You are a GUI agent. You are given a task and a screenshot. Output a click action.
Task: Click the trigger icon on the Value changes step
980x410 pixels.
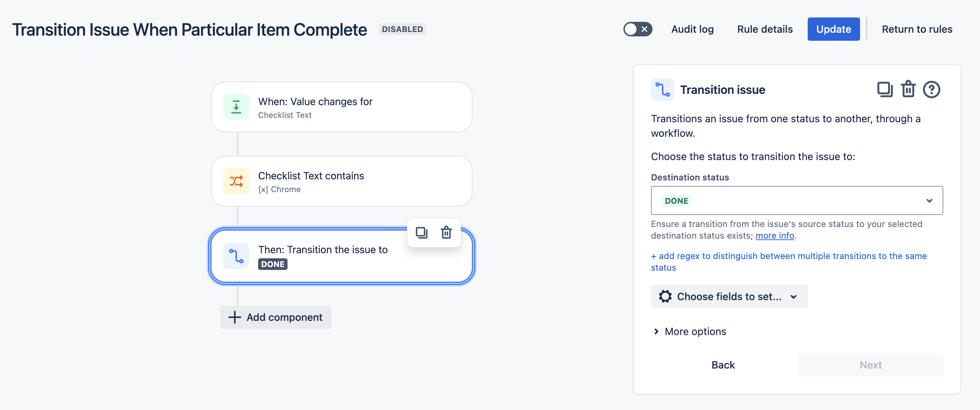point(236,107)
